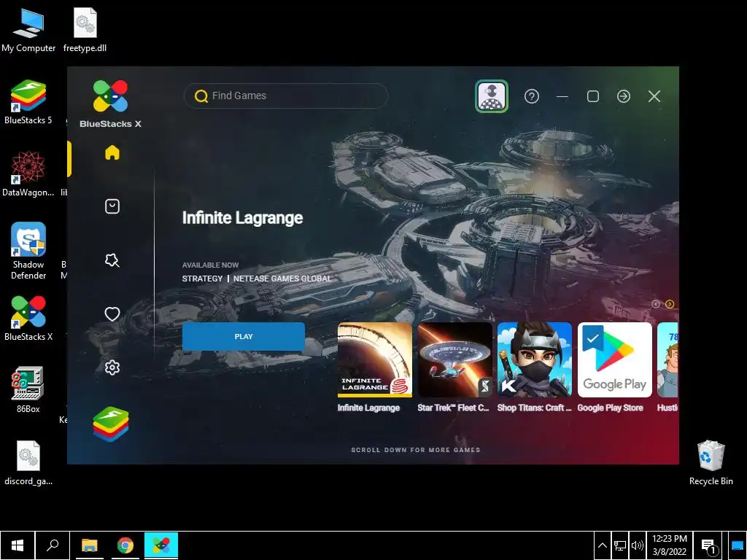Click the search magnifier icon in Find Games
Screen dimensions: 747x560
click(201, 96)
